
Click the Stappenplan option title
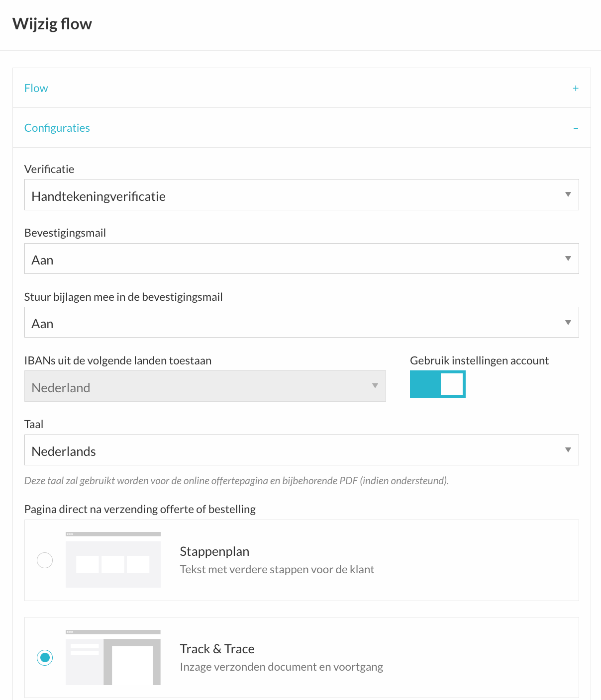coord(214,551)
